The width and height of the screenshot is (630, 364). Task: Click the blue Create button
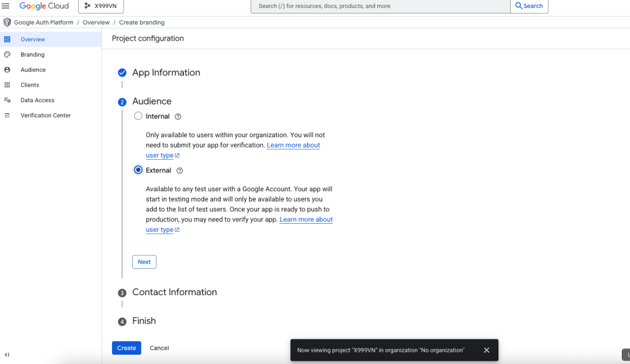point(127,348)
